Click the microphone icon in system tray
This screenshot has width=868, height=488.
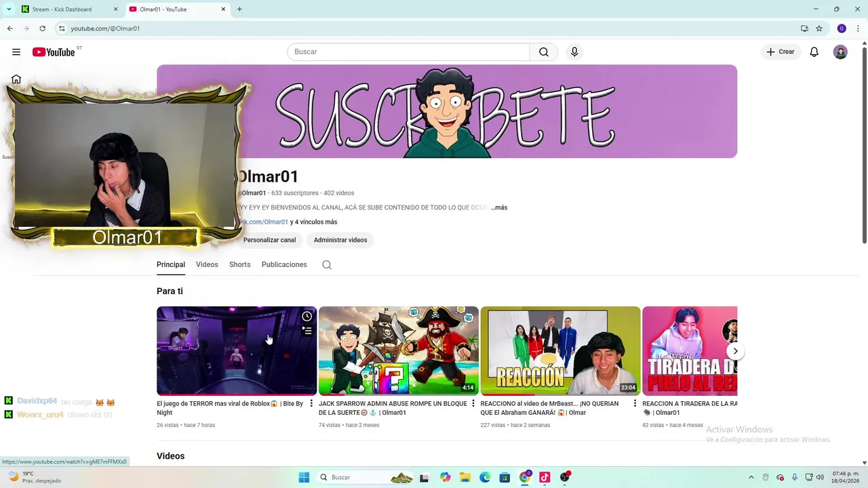click(794, 477)
